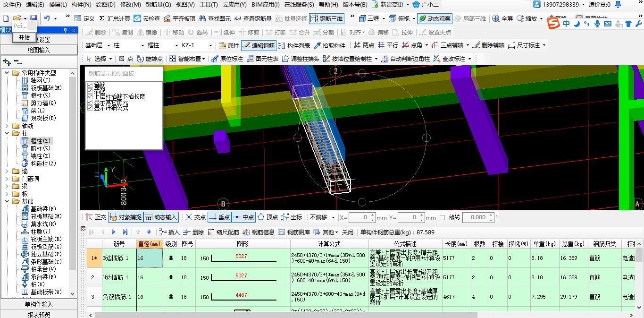
Task: Toggle 正交 orthogonal mode
Action: [96, 217]
